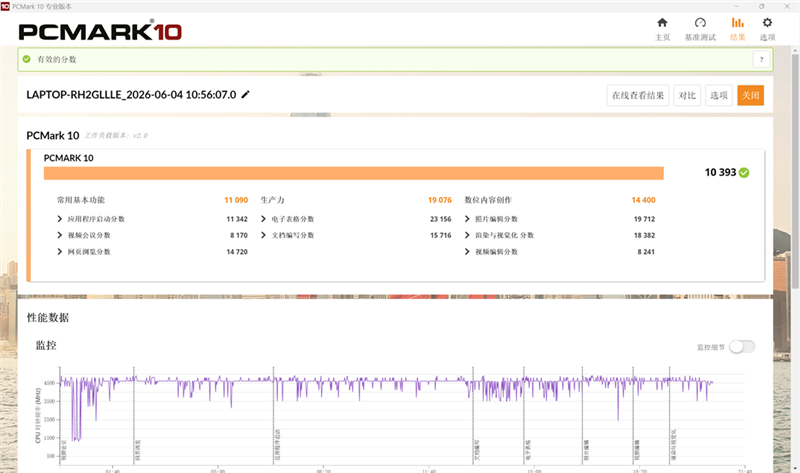
Task: Expand 视频会议分数 row
Action: (60, 235)
